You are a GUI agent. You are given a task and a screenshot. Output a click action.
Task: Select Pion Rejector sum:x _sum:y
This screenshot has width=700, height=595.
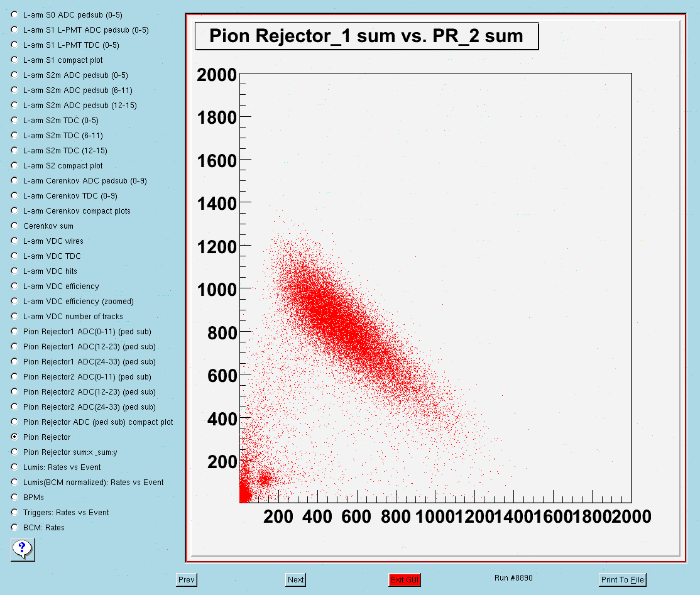tap(14, 452)
